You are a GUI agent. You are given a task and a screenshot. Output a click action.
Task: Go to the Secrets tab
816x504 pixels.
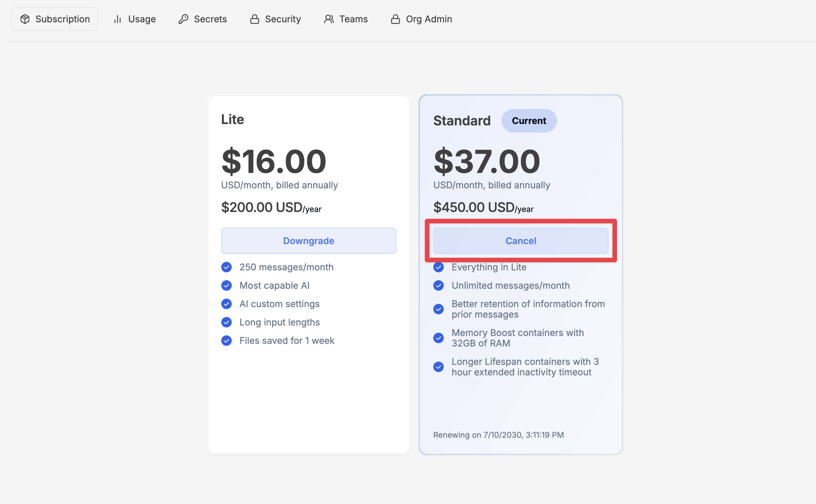(x=203, y=19)
